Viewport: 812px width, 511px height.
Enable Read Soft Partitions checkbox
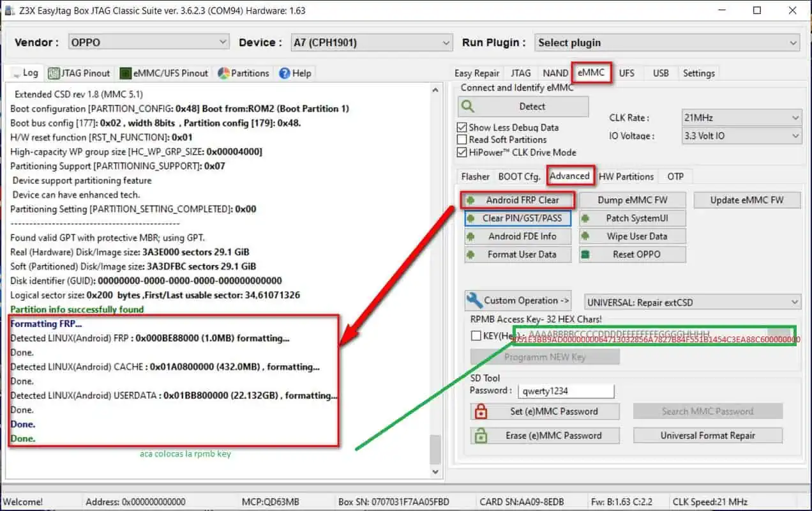(x=462, y=139)
